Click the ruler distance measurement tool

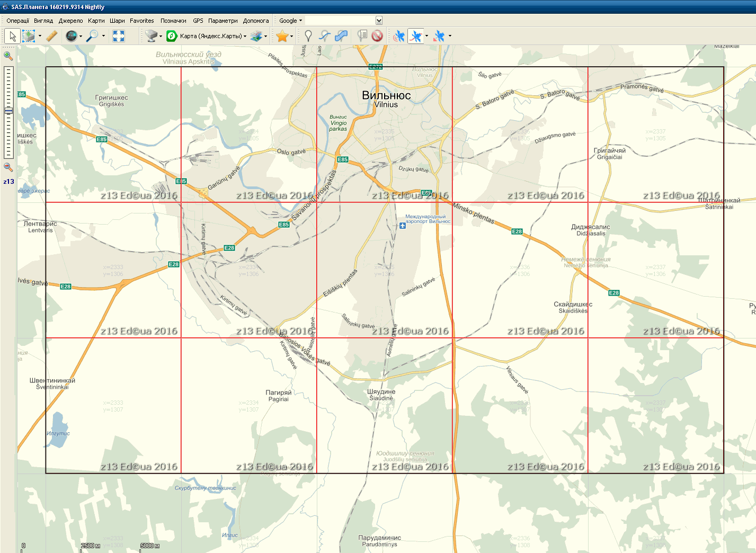coord(51,36)
